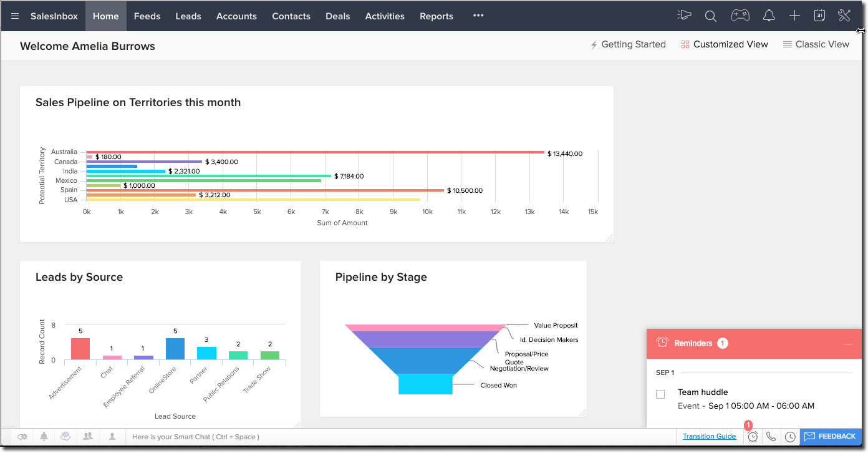Viewport: 868px width, 453px height.
Task: Open the Transition Guide link
Action: (709, 436)
